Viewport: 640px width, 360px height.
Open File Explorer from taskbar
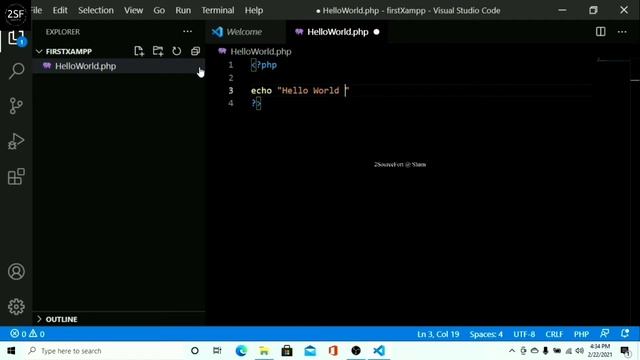tap(264, 351)
